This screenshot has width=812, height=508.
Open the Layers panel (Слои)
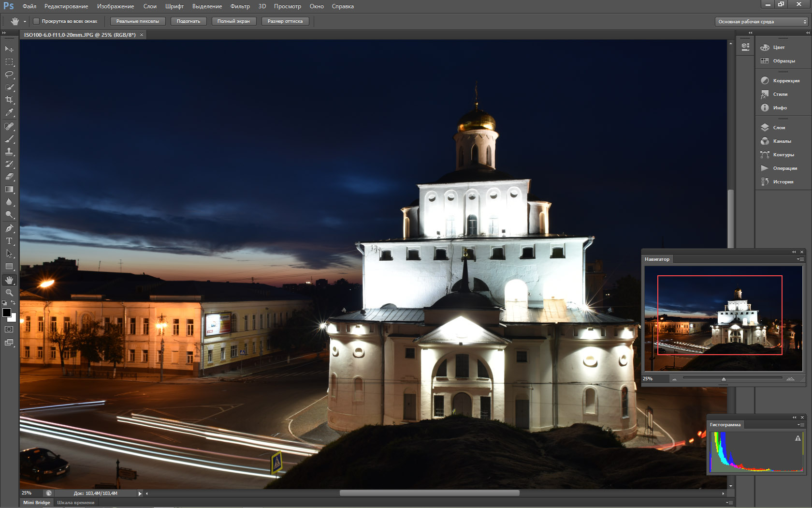click(x=779, y=128)
